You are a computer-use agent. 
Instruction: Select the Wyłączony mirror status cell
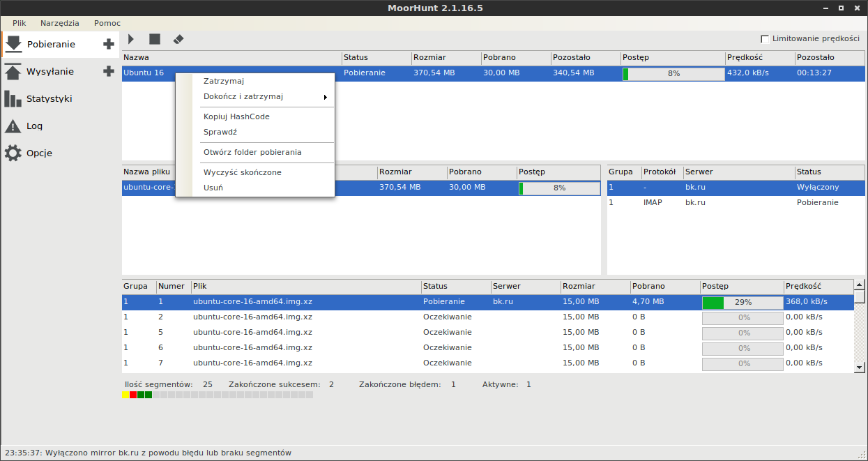[818, 188]
